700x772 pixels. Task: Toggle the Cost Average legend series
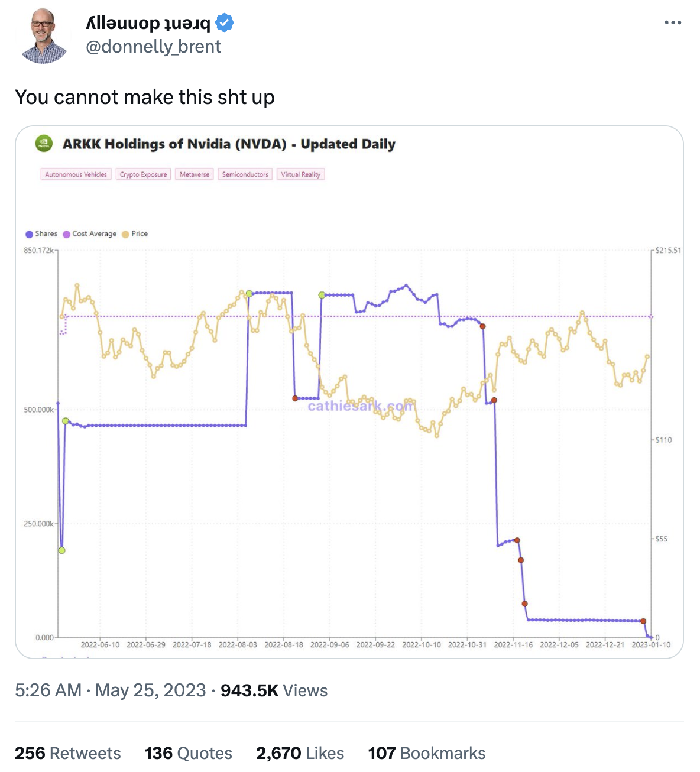click(x=90, y=234)
